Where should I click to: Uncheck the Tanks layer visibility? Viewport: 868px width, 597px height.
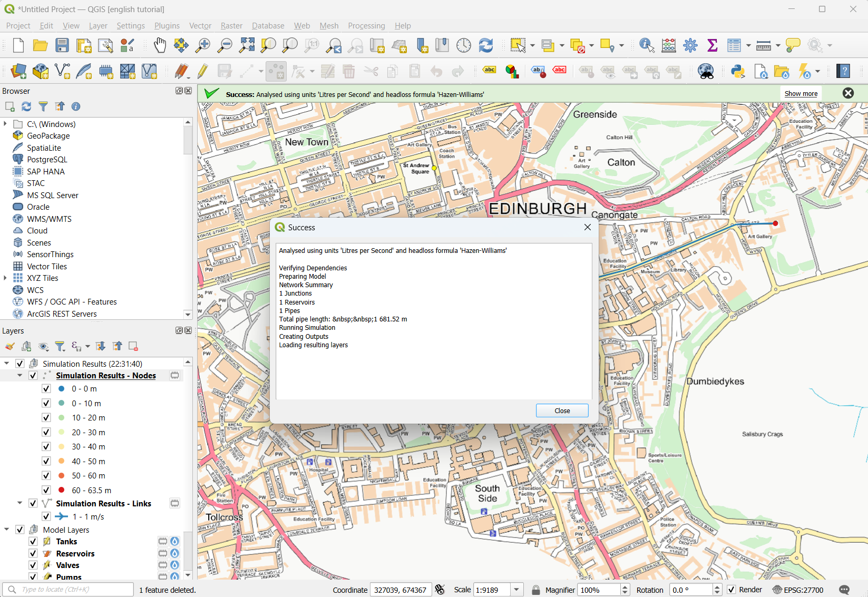pos(33,542)
